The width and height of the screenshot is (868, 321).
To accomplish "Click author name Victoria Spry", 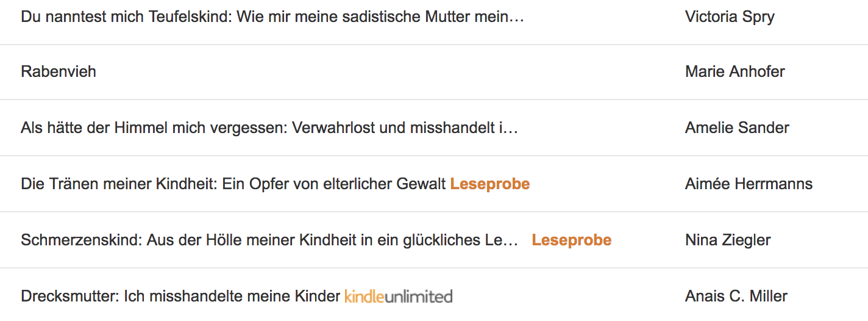I will (x=730, y=16).
